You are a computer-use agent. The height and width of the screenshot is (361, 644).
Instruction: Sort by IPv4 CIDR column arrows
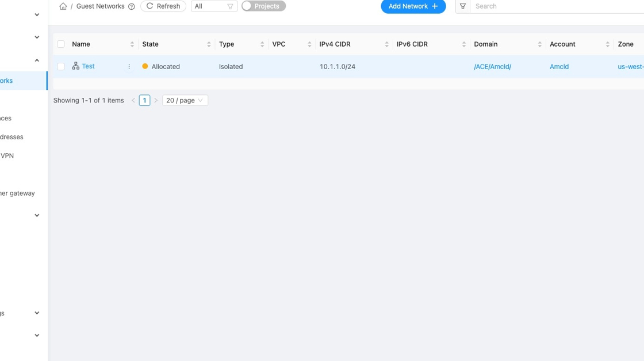(x=386, y=44)
